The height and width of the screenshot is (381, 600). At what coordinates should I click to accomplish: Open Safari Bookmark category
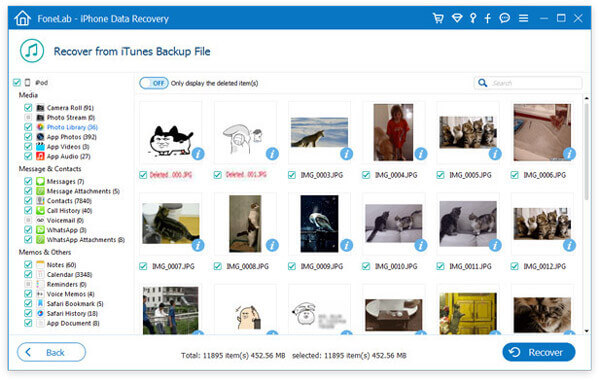[75, 303]
